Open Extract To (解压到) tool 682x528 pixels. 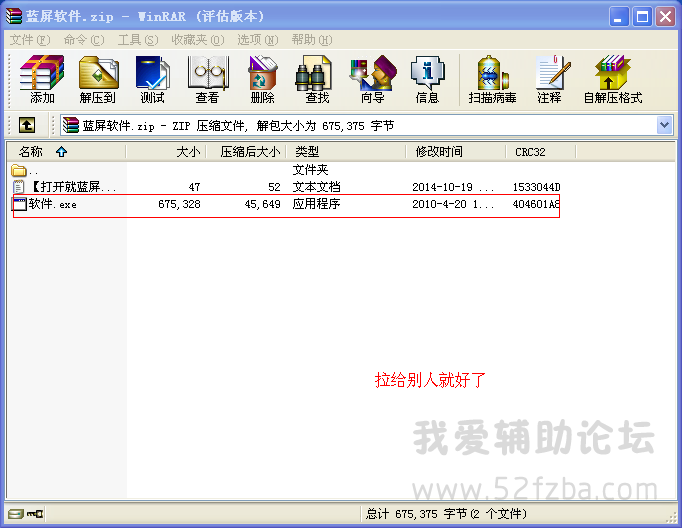98,79
